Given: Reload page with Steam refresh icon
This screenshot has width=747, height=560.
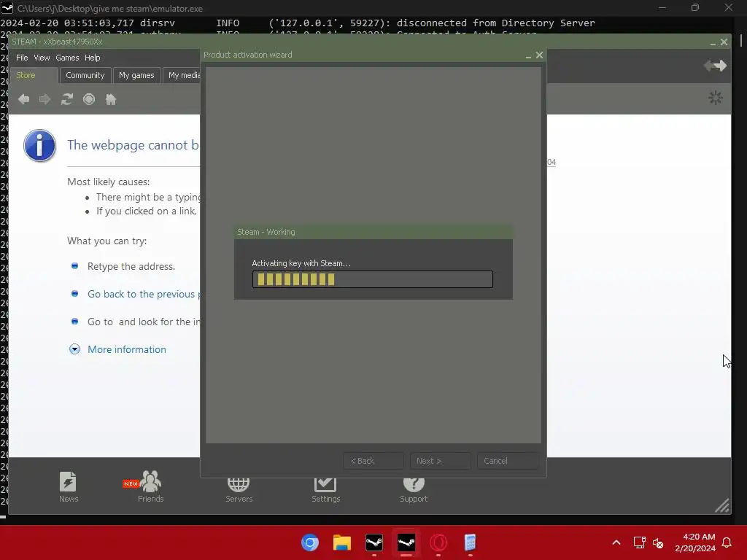Looking at the screenshot, I should pyautogui.click(x=66, y=99).
